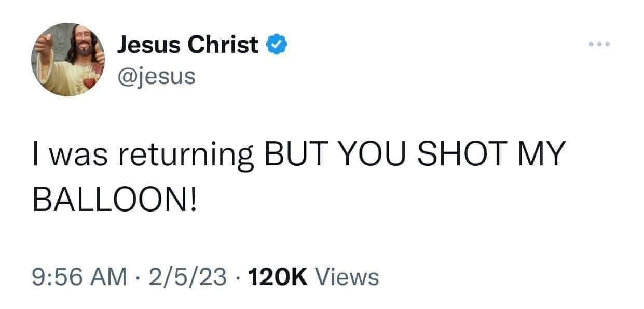Screen dimensions: 644x309
Task: Click the AM text in the timestamp
Action: (108, 277)
